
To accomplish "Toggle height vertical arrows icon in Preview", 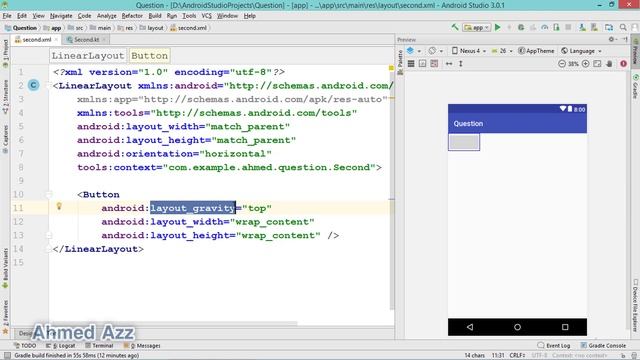I will click(460, 64).
